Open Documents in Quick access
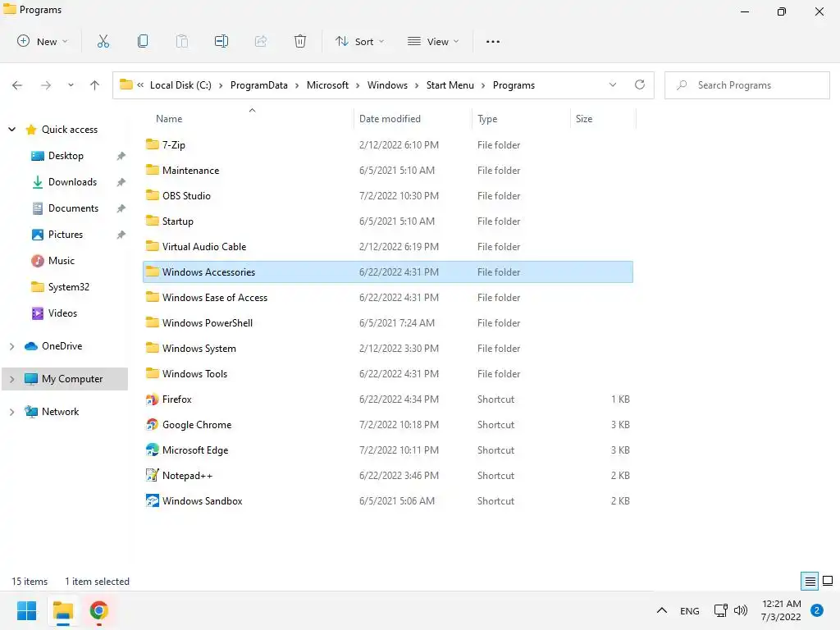 click(x=73, y=208)
